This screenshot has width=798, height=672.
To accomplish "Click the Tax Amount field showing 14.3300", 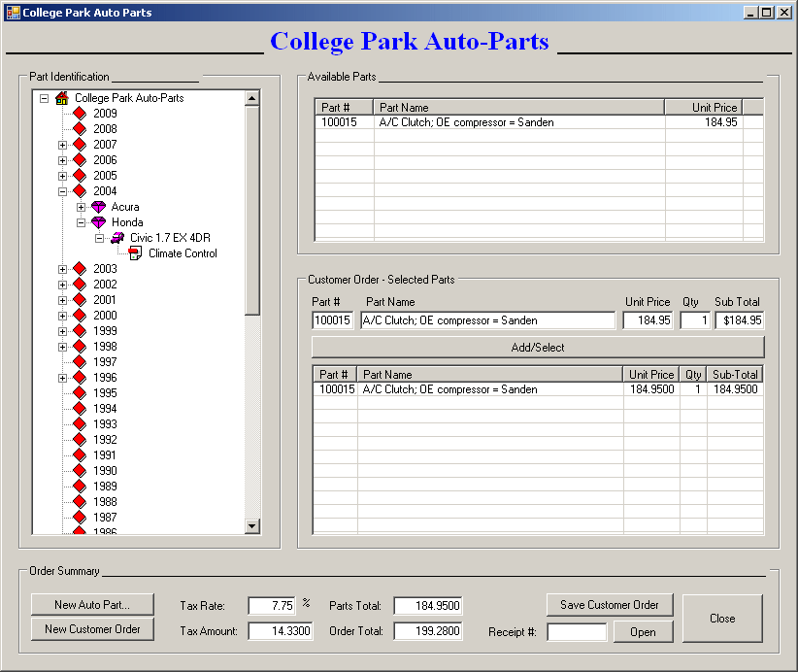I will coord(281,631).
